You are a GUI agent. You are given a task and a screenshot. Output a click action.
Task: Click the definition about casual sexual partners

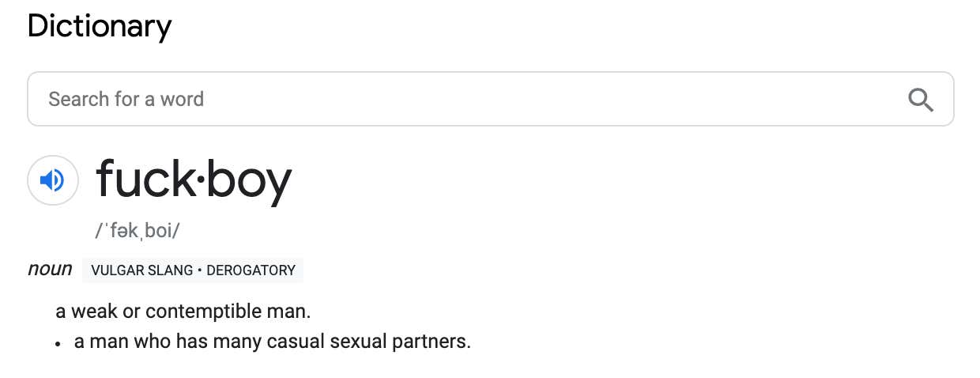[x=273, y=343]
